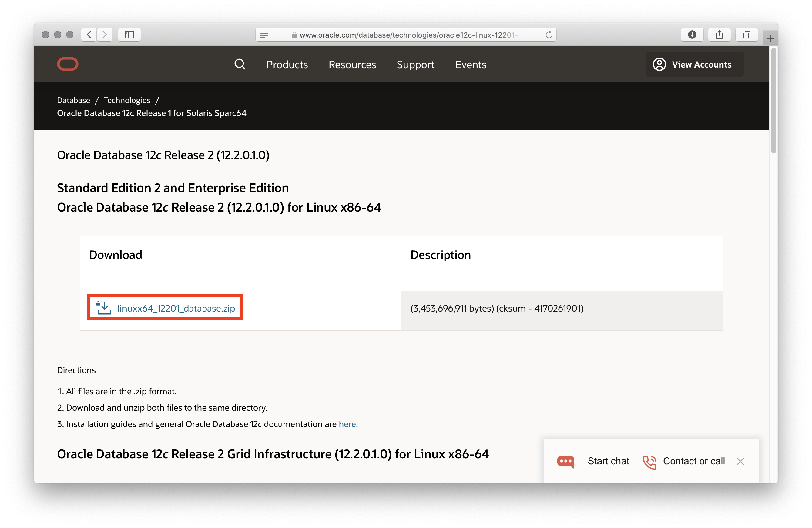This screenshot has height=528, width=812.
Task: Open the 'here' documentation link
Action: point(347,424)
